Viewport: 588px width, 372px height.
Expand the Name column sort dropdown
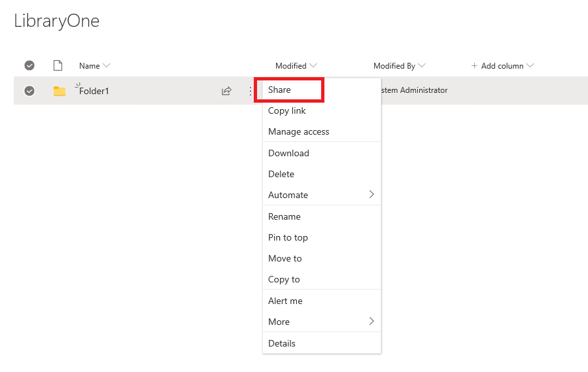(x=107, y=65)
